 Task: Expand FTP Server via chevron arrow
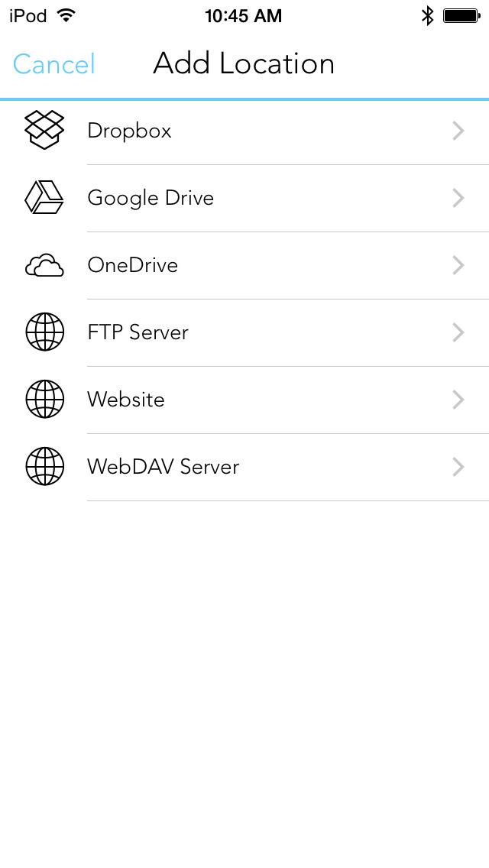[x=458, y=332]
